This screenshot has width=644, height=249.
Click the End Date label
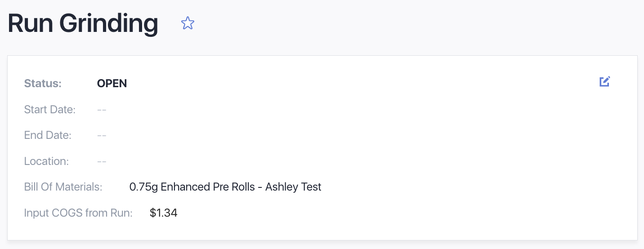click(x=48, y=135)
